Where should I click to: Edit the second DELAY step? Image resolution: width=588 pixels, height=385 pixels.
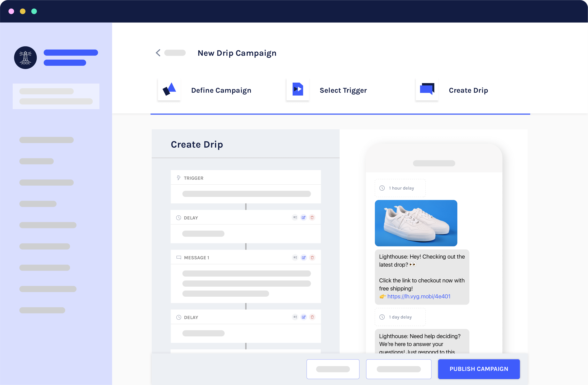pos(304,317)
